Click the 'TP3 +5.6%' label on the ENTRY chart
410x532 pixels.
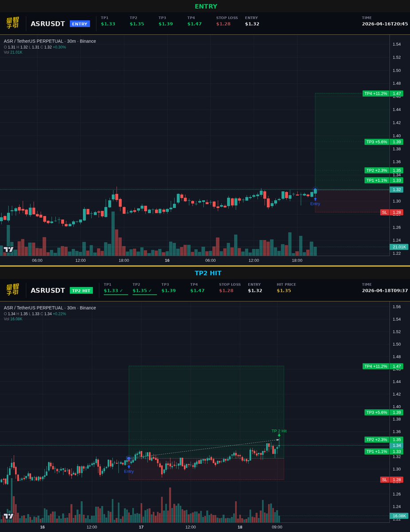tap(377, 142)
